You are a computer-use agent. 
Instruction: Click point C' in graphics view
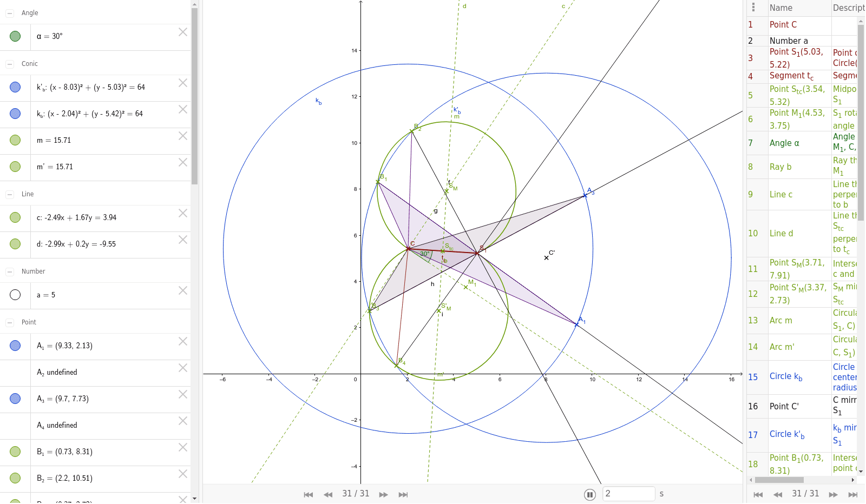pos(546,258)
